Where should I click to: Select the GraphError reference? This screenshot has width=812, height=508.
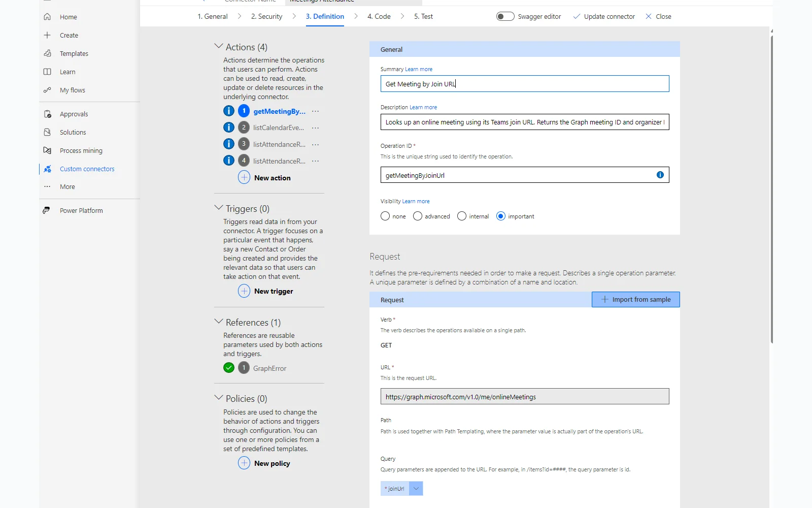pyautogui.click(x=269, y=368)
